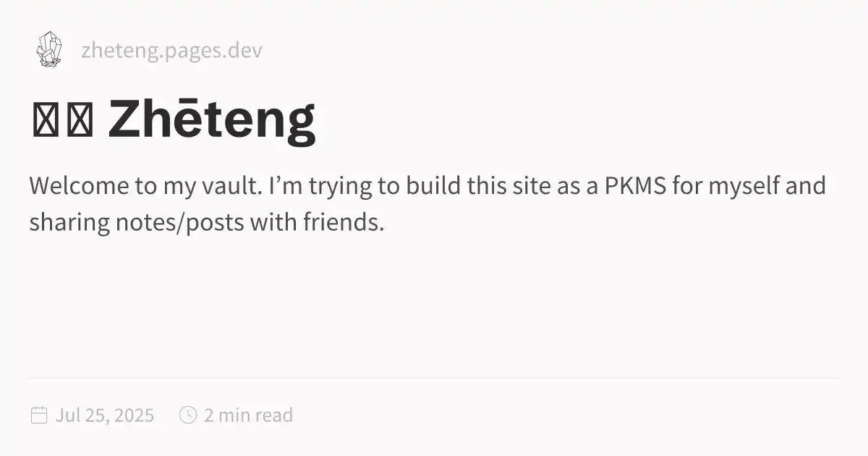868x456 pixels.
Task: Click the "2 min read" label
Action: [x=248, y=415]
